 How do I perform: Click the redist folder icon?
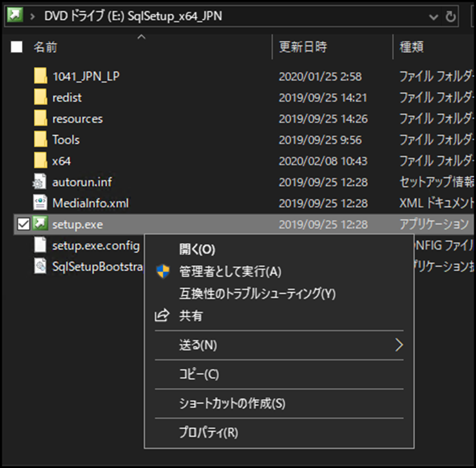tap(41, 97)
